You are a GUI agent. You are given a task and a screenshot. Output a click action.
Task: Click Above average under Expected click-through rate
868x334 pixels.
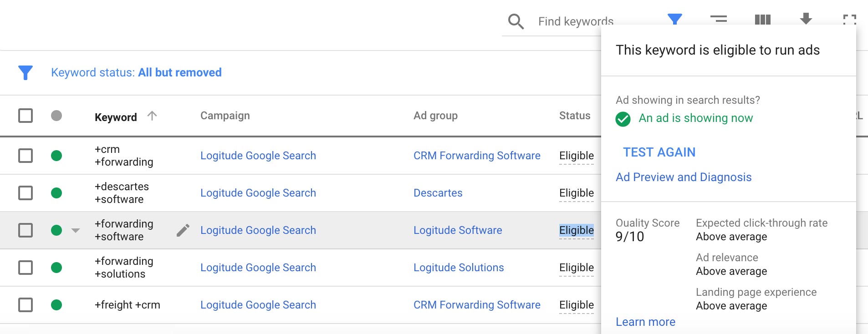(x=731, y=237)
